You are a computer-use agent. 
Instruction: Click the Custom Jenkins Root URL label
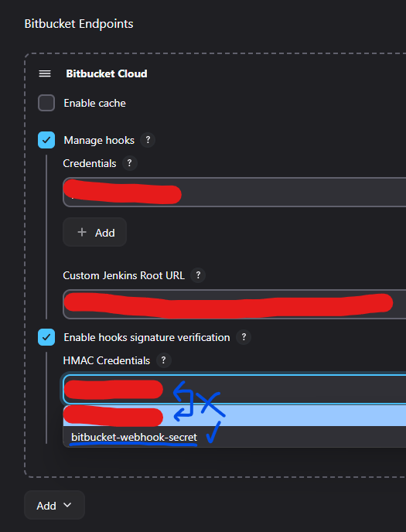click(x=124, y=275)
